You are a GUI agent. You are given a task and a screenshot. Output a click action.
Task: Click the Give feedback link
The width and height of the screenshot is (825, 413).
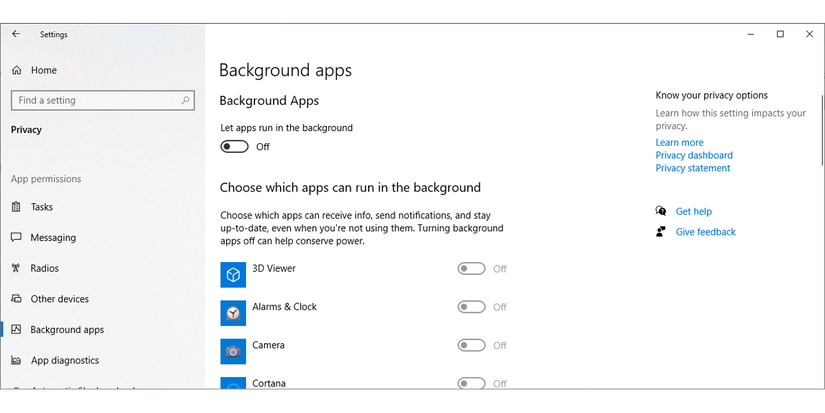tap(706, 232)
